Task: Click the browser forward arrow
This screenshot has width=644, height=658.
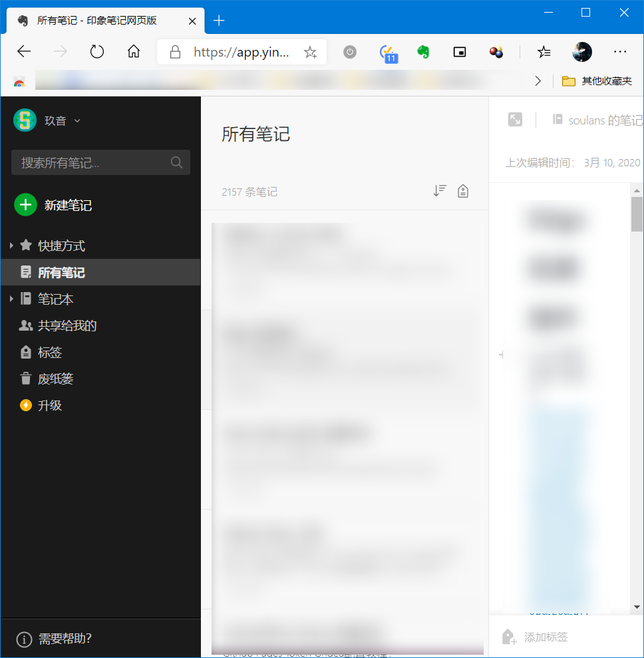Action: tap(61, 52)
